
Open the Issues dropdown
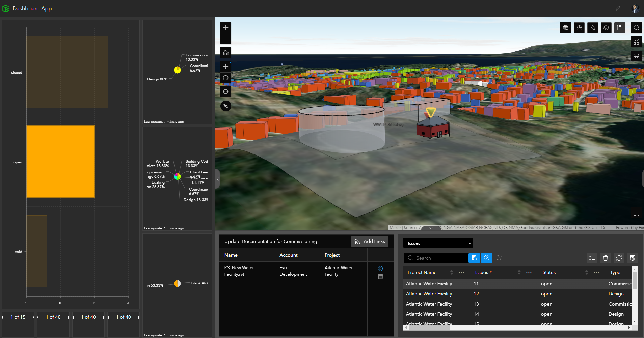click(438, 243)
